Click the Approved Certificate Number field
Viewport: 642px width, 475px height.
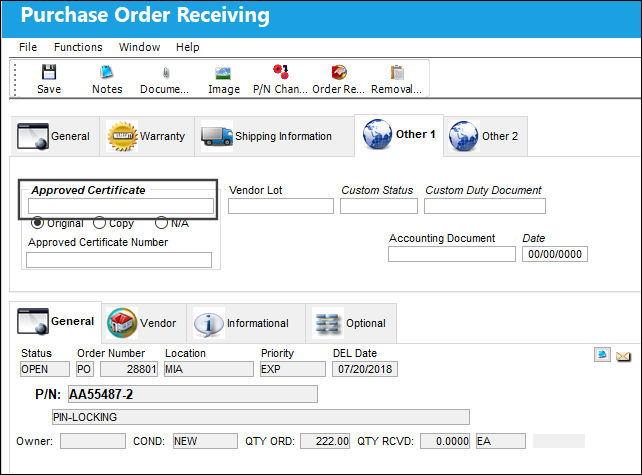pyautogui.click(x=119, y=260)
